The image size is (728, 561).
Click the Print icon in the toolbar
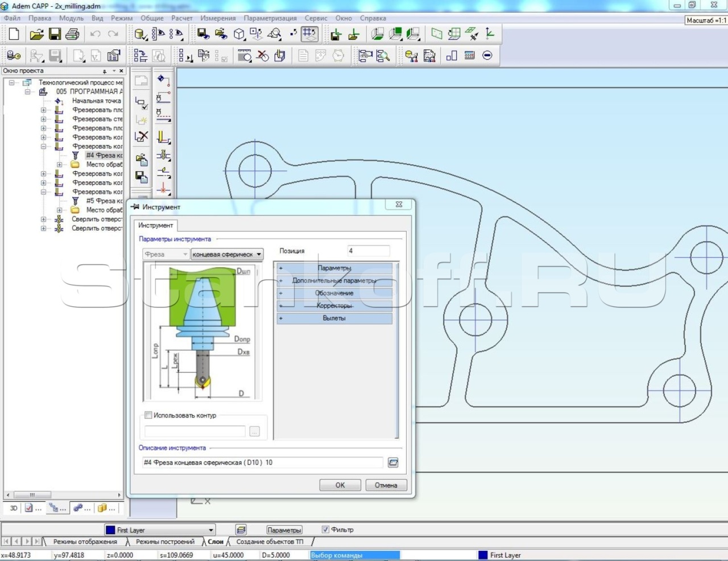tap(72, 35)
